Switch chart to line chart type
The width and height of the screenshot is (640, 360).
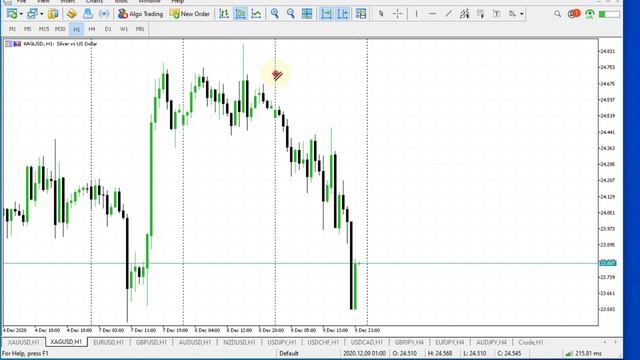[256, 14]
